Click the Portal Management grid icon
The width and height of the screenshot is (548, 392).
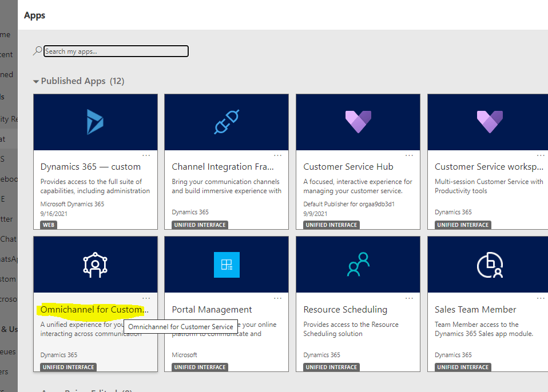point(227,265)
